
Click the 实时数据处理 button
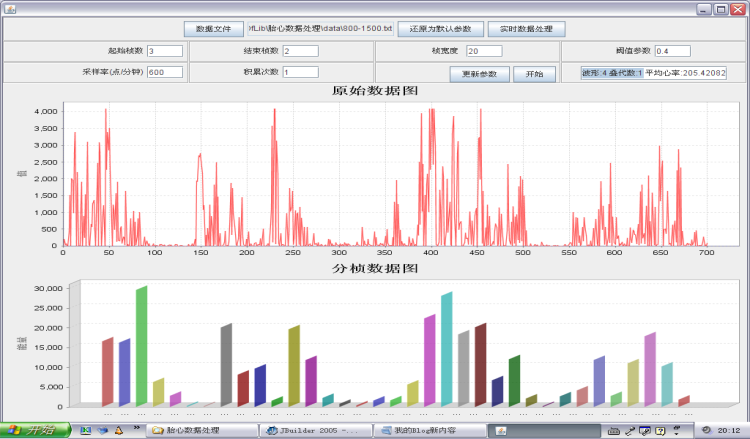(x=527, y=29)
